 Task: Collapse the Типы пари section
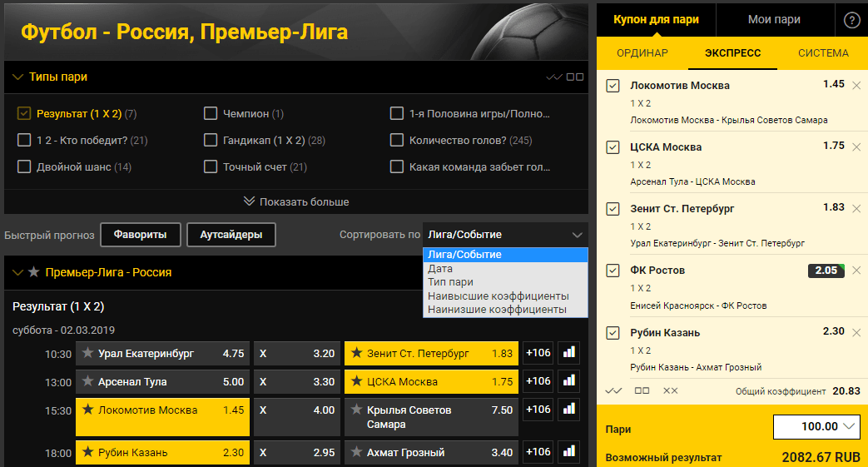17,77
